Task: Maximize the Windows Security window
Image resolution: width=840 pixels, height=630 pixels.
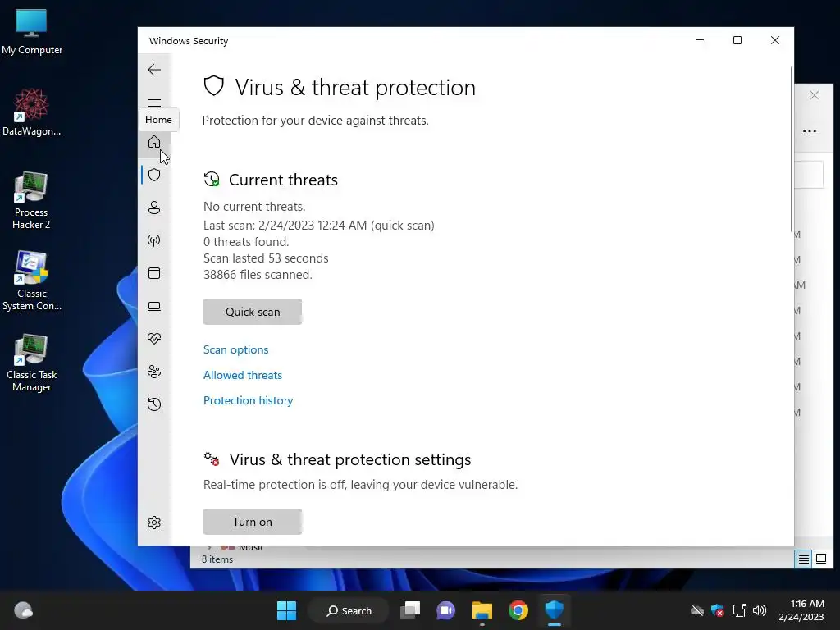Action: 737,40
